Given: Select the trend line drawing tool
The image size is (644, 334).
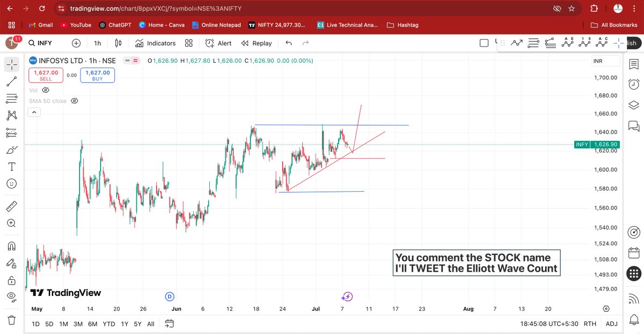Looking at the screenshot, I should pyautogui.click(x=12, y=82).
